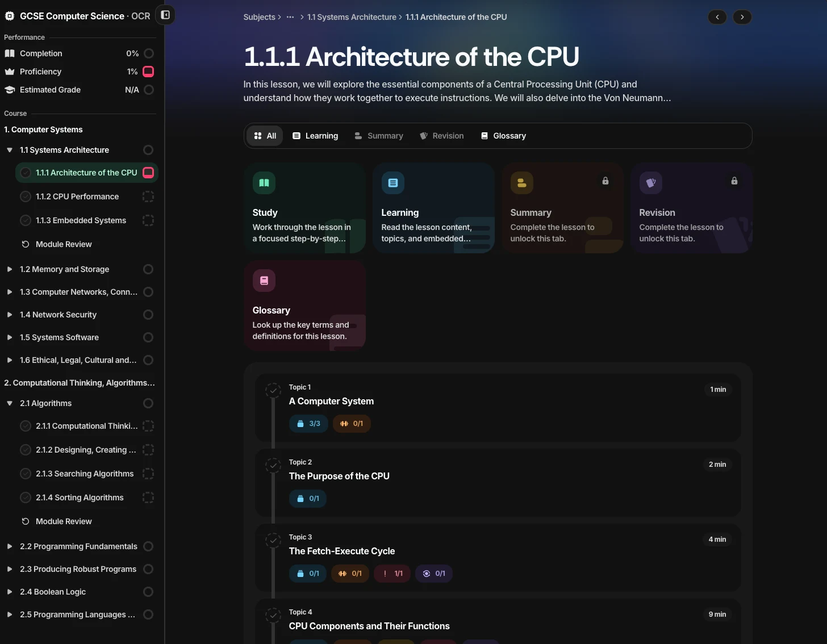The height and width of the screenshot is (644, 827).
Task: Click the Topic 3 orange 0/1 badge
Action: pos(350,574)
